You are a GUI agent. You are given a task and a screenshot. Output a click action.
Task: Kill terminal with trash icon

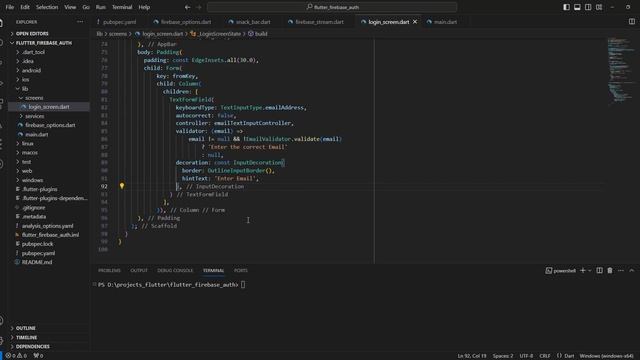pos(610,270)
